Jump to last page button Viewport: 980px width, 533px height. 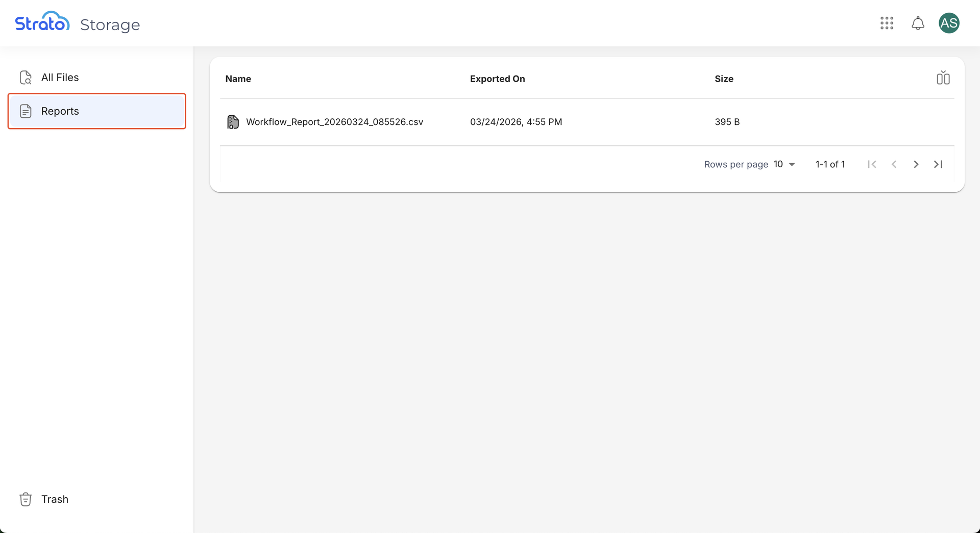tap(938, 164)
